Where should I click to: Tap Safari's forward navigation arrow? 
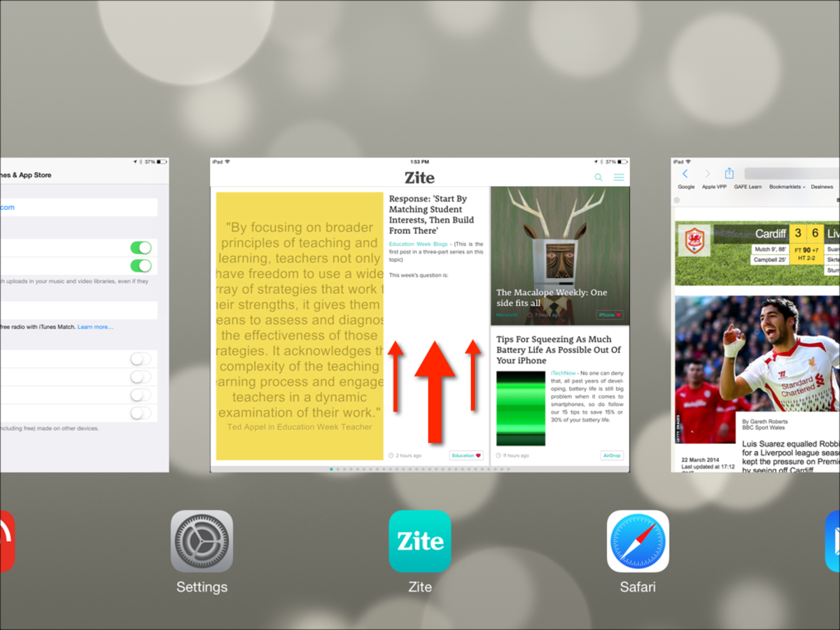tap(708, 174)
